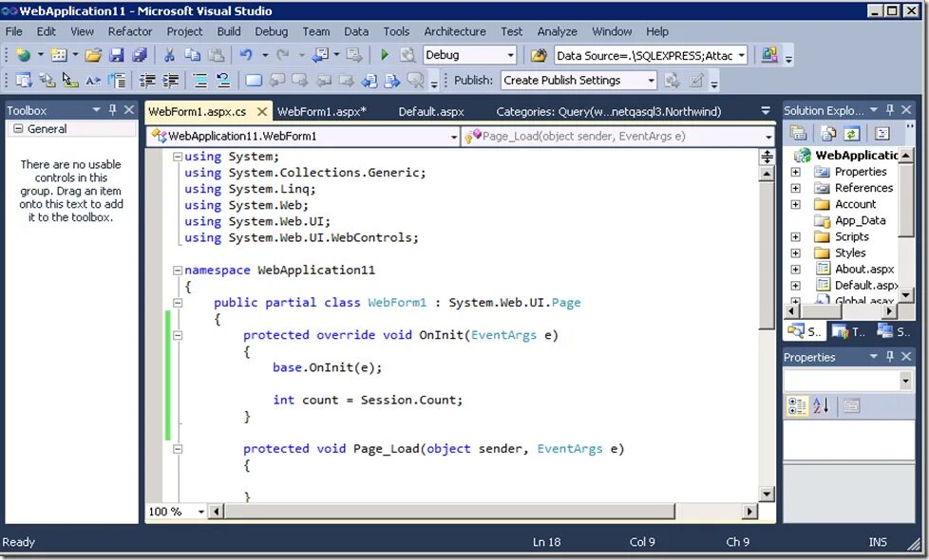This screenshot has height=560, width=929.
Task: Collapse the OnInit method code block
Action: click(x=177, y=335)
